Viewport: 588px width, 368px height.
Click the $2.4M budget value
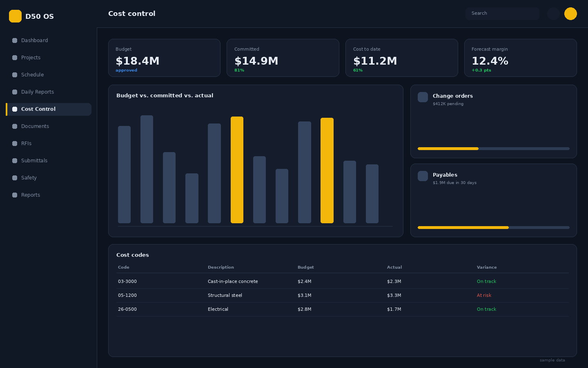[x=305, y=281]
